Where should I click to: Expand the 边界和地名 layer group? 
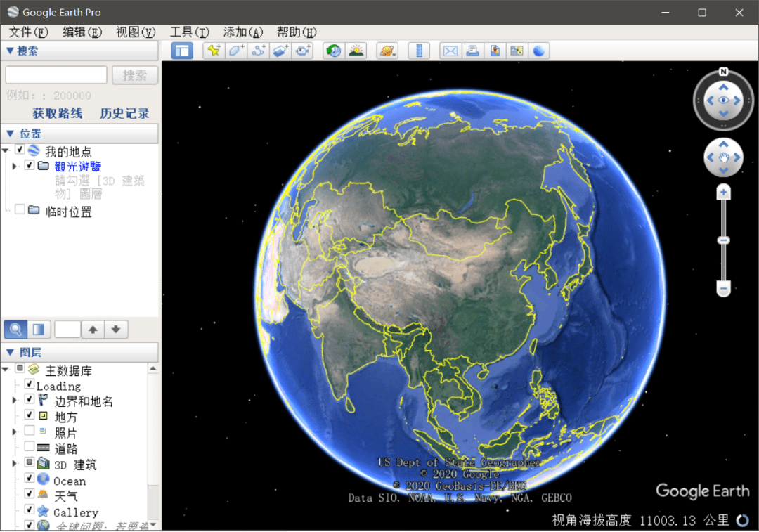coord(14,401)
